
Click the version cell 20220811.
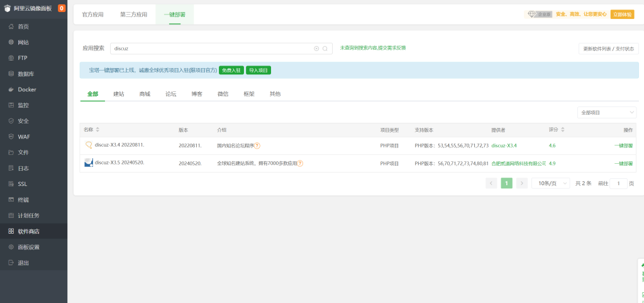point(190,146)
